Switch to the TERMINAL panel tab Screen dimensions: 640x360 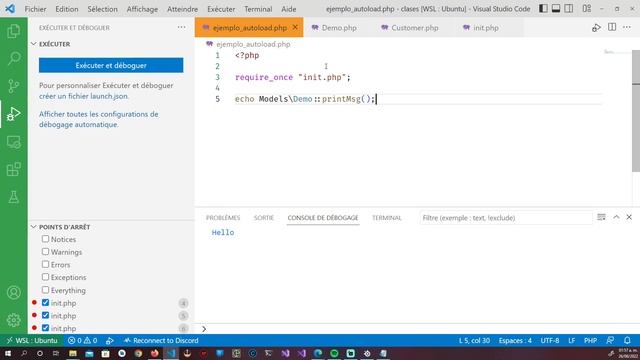tap(387, 218)
